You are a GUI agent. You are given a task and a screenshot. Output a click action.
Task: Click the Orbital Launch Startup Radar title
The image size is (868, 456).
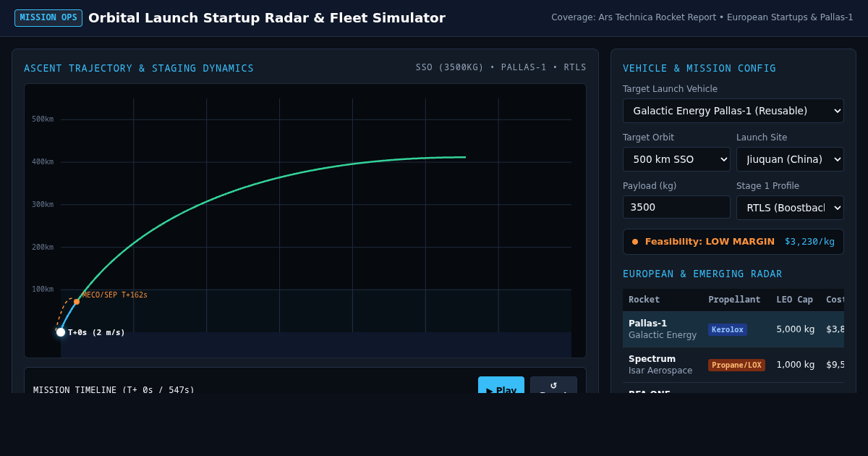pyautogui.click(x=267, y=18)
